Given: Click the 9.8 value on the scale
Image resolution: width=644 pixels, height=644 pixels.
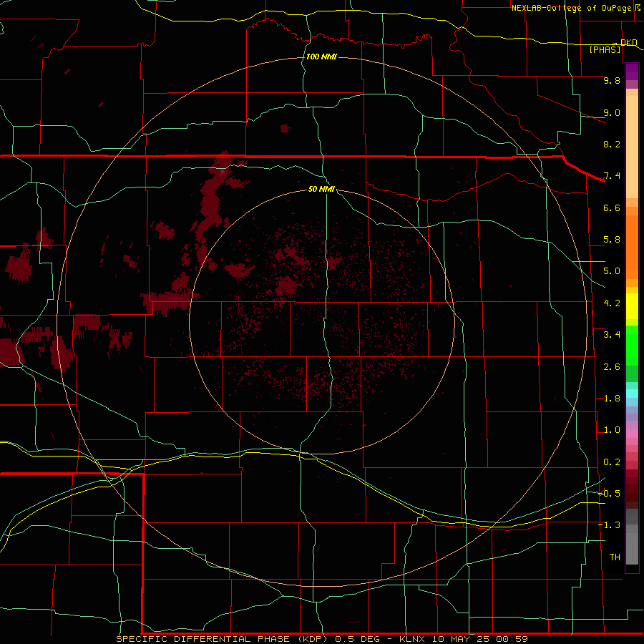Looking at the screenshot, I should (x=612, y=80).
